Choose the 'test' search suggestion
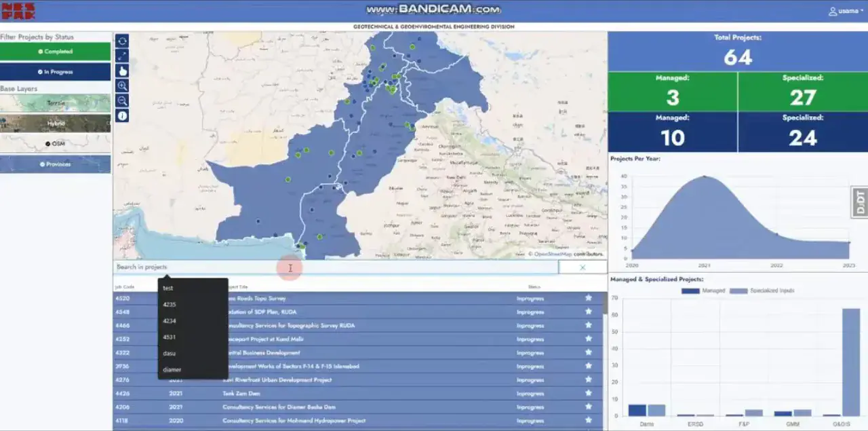The image size is (868, 431). coord(193,288)
